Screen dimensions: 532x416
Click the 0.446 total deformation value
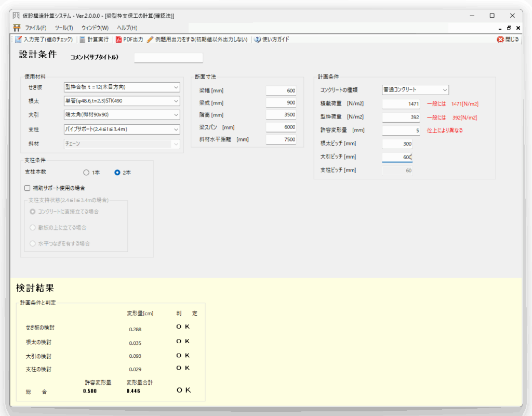pos(134,391)
